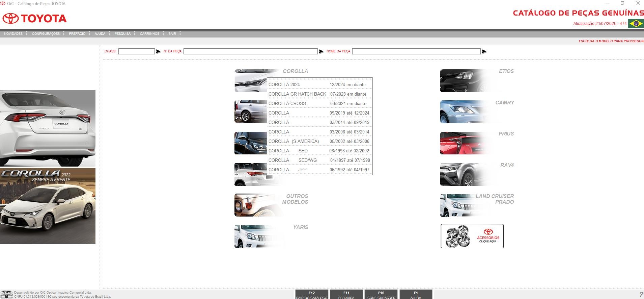
Task: Click the Brazil flag icon
Action: [636, 24]
